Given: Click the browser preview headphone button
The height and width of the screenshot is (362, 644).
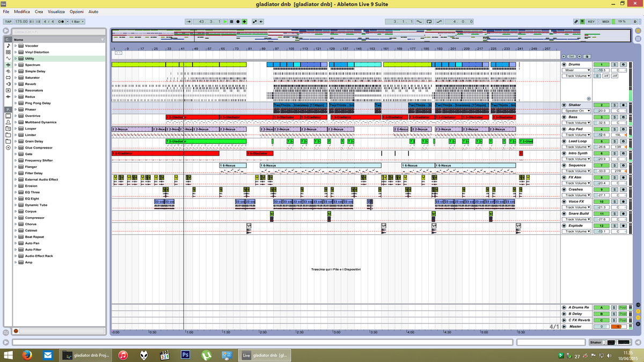Looking at the screenshot, I should [x=15, y=331].
